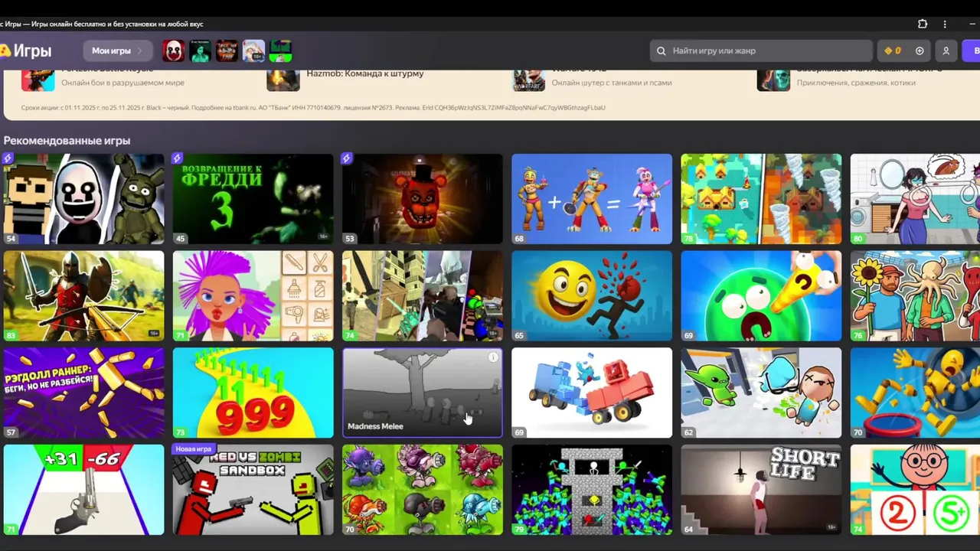Open the 999 number runner game rated 73
The image size is (980, 551).
coord(253,393)
